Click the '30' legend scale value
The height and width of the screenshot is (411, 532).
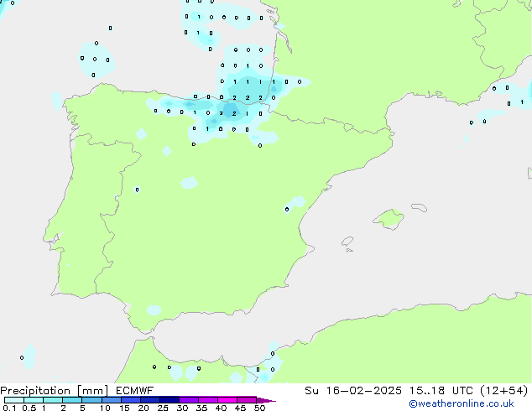tap(182, 408)
